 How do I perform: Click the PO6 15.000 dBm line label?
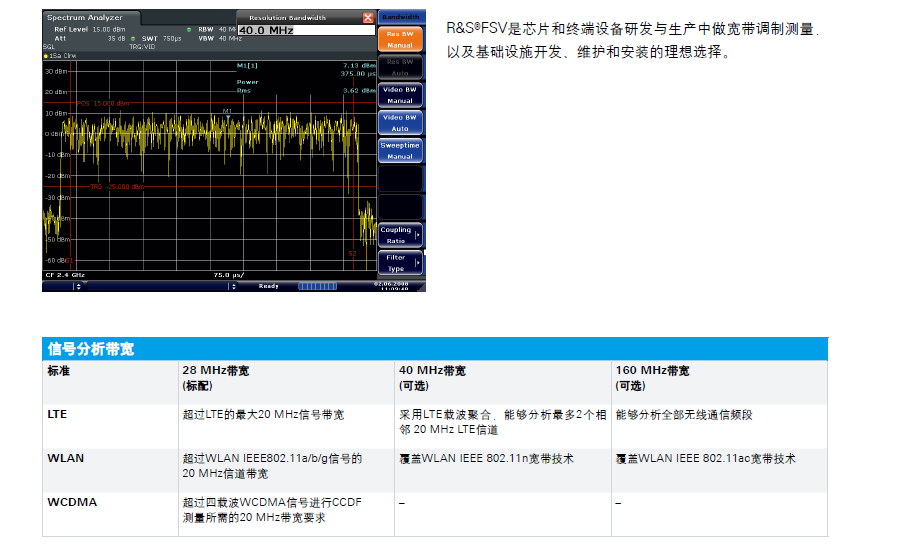point(103,103)
